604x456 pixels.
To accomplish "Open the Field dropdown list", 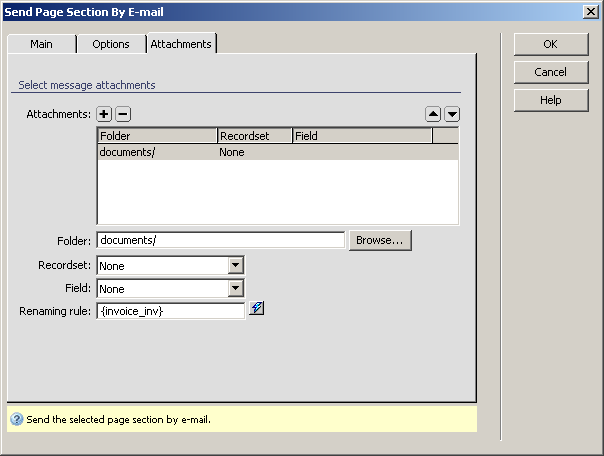I will pos(236,288).
